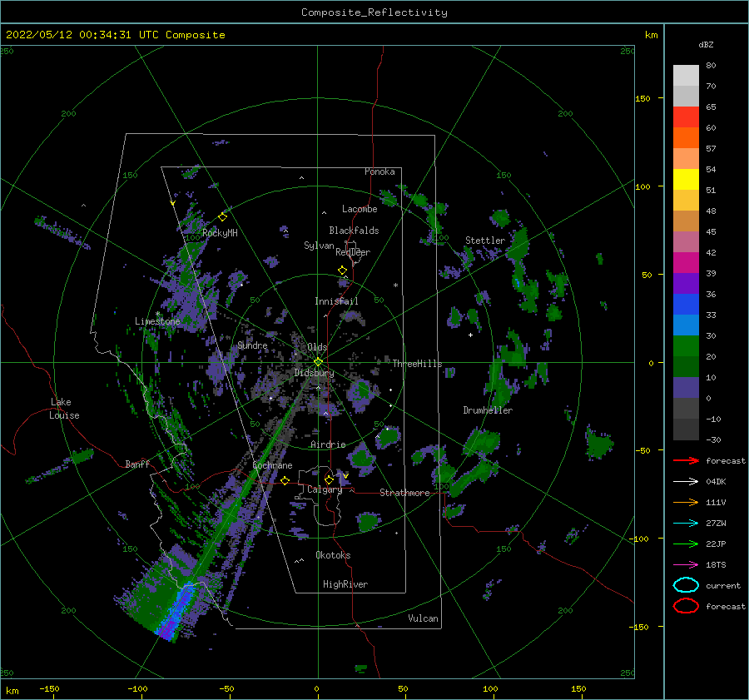Image resolution: width=749 pixels, height=700 pixels.
Task: Click the purple swatch below 39 dBZ
Action: click(x=686, y=283)
